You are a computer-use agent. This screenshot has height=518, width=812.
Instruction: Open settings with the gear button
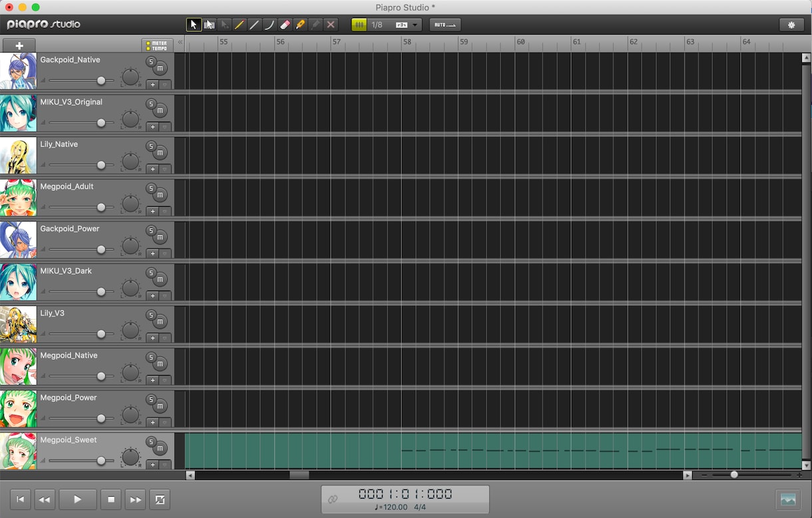(791, 25)
